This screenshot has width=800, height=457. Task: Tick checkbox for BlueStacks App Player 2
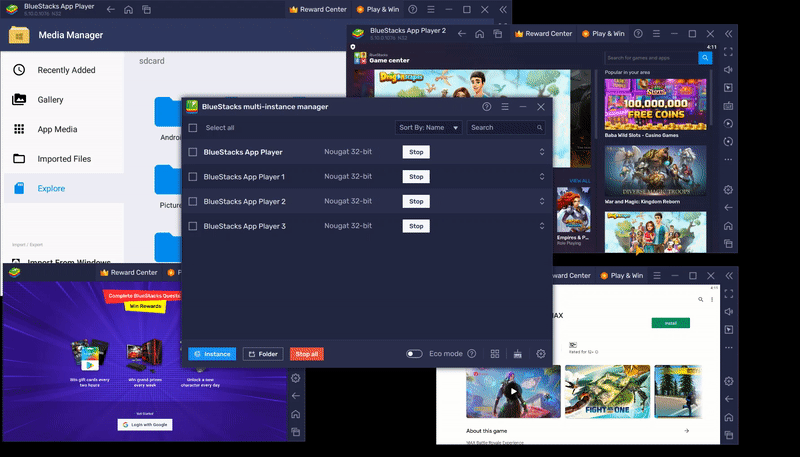point(193,201)
